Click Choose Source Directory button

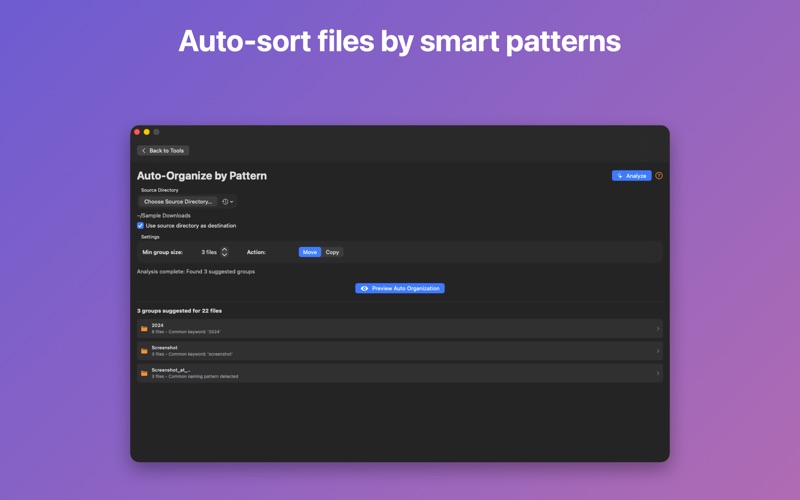pyautogui.click(x=178, y=202)
